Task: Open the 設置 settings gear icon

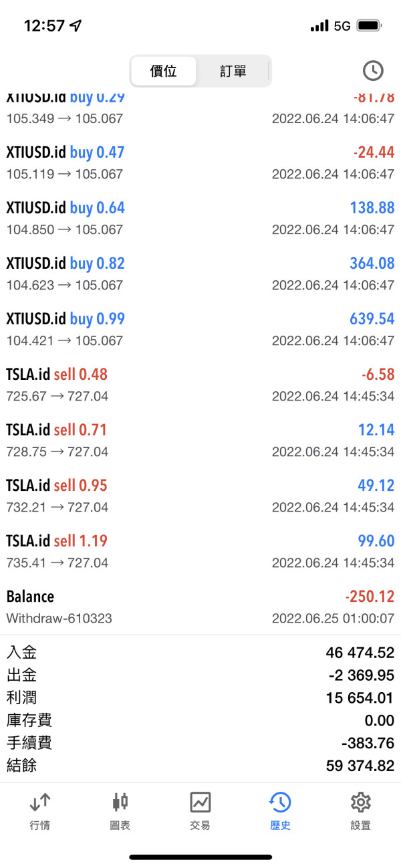Action: point(360,802)
